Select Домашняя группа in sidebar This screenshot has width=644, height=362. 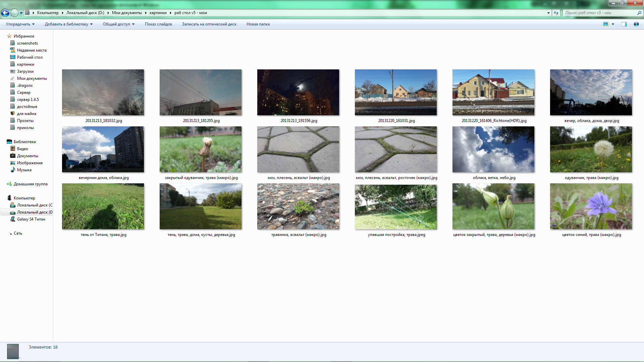pyautogui.click(x=30, y=184)
